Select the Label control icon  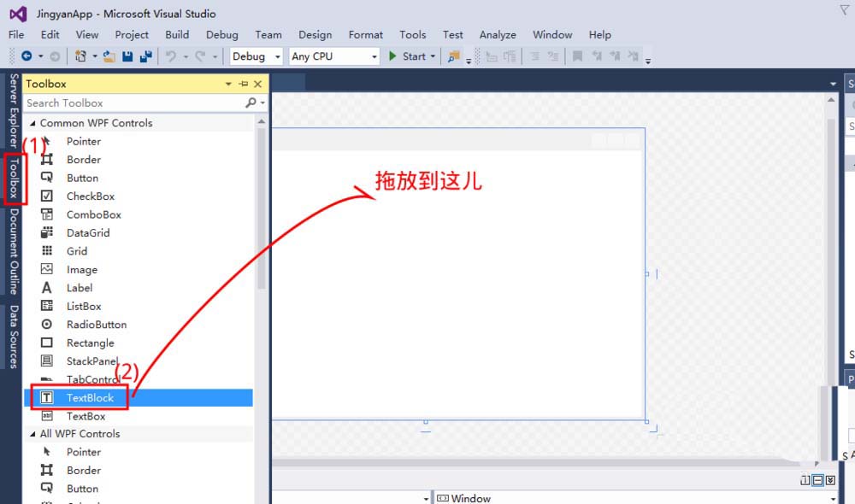[47, 288]
